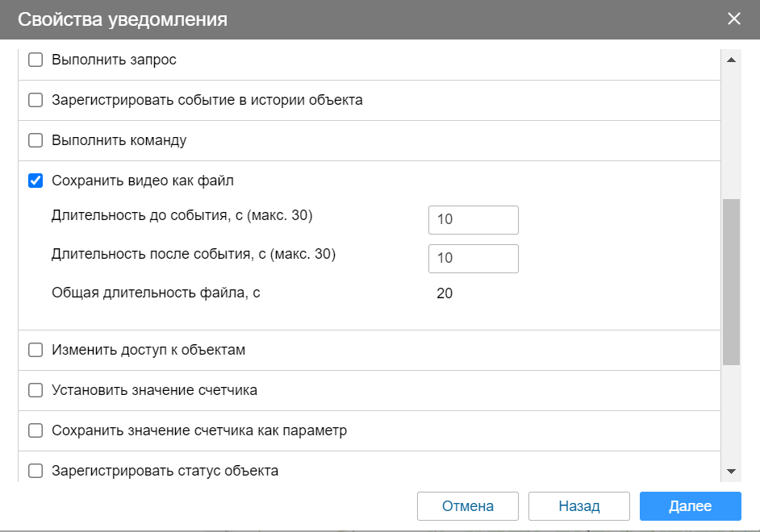Enable "Зарегистрировать статус объекта"
Screen dimensions: 760x532
[35, 471]
